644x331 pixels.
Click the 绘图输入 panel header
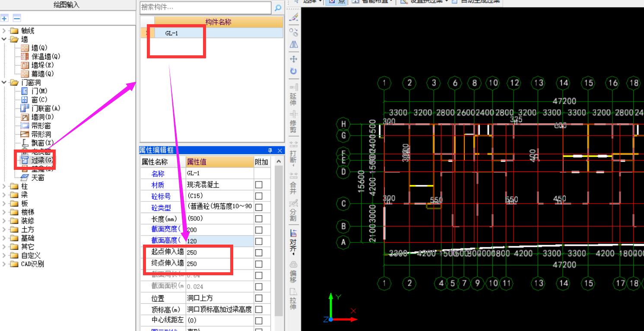(67, 5)
